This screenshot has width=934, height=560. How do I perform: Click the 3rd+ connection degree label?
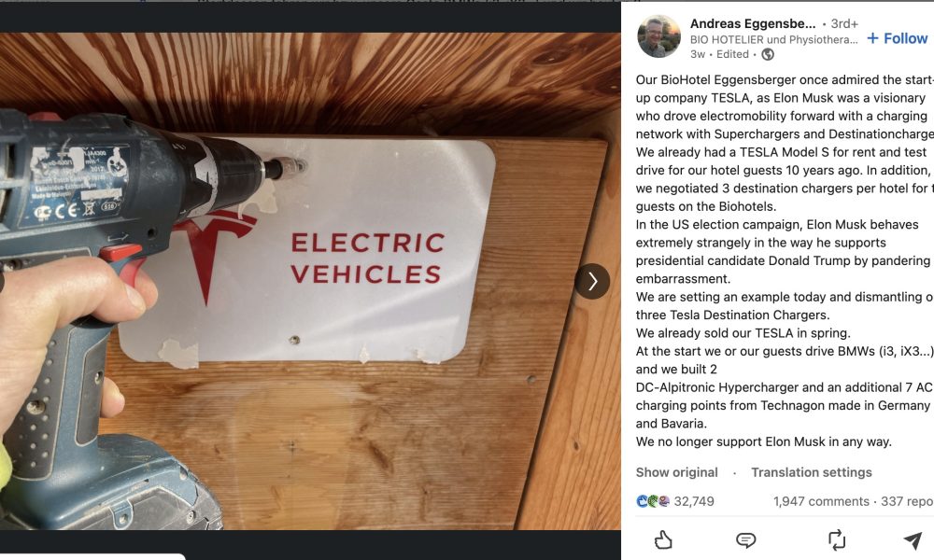pos(844,24)
